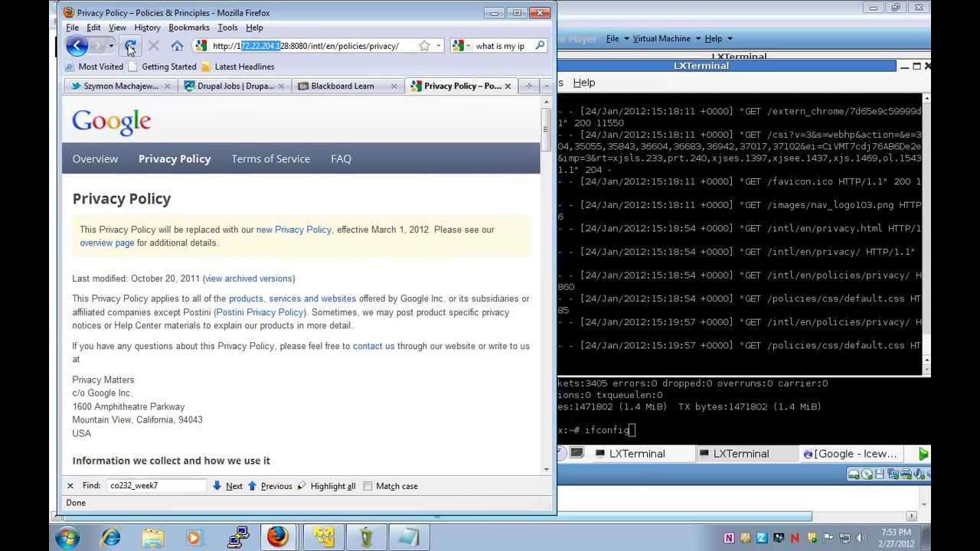Image resolution: width=980 pixels, height=551 pixels.
Task: Click the Next arrow in Find bar
Action: tap(217, 486)
